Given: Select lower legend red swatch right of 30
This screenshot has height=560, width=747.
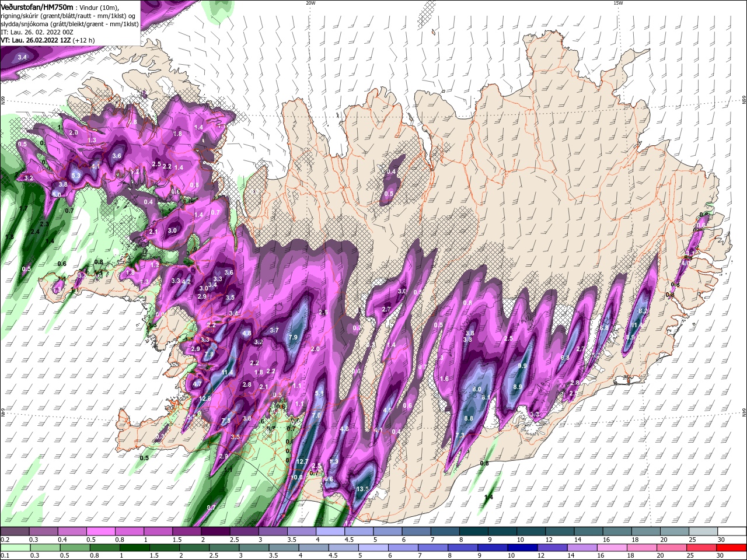Looking at the screenshot, I should [732, 548].
